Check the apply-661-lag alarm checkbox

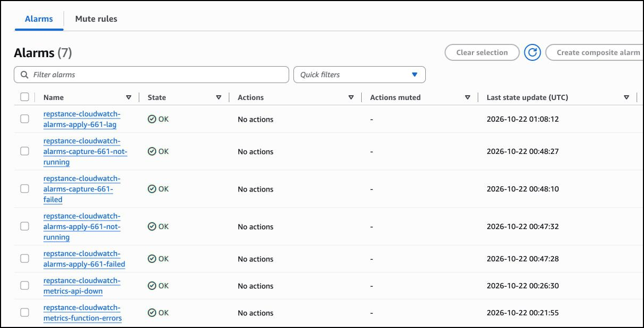click(24, 119)
